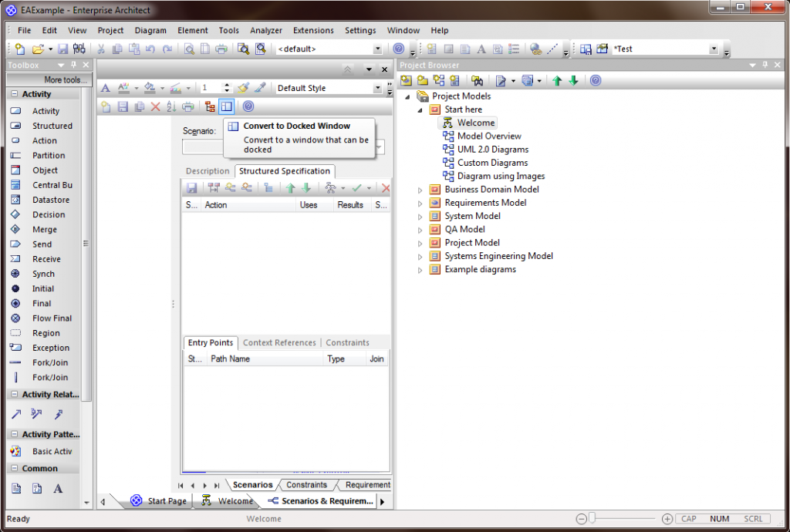
Task: Click the zoom out minus button in status bar
Action: tap(581, 519)
